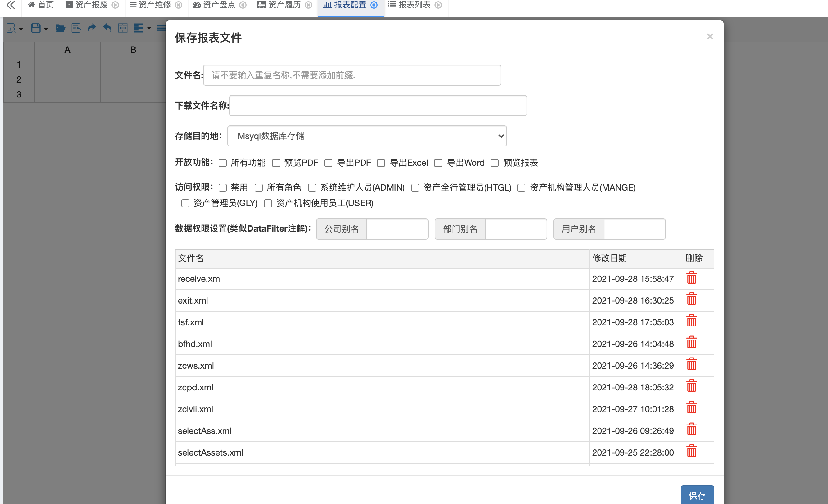Click the 下载文件名称 input field

pyautogui.click(x=378, y=106)
